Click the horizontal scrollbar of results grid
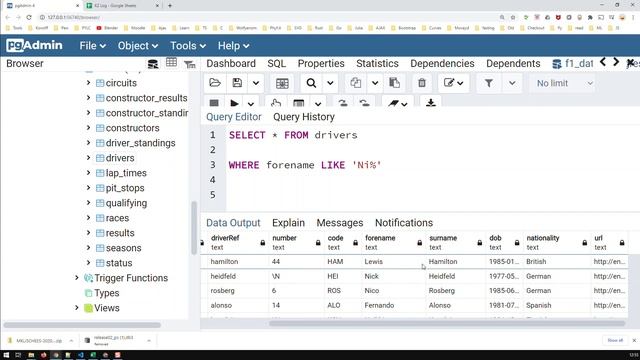The height and width of the screenshot is (360, 640). click(447, 324)
